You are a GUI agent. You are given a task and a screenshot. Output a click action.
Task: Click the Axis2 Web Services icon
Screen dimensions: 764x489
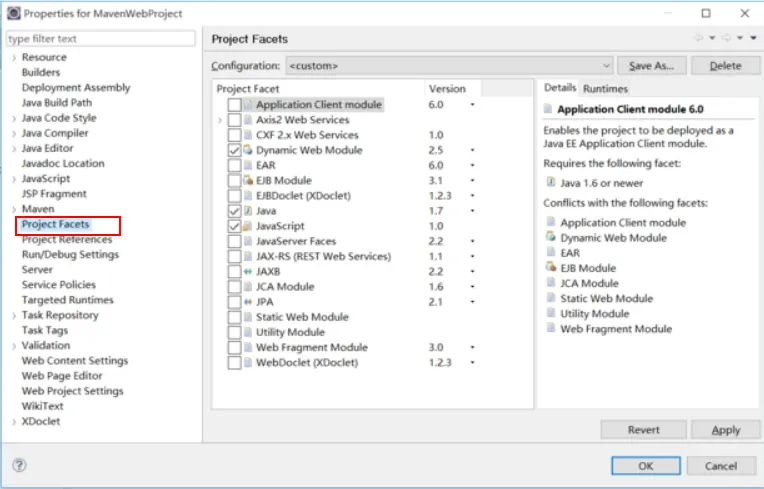point(248,120)
